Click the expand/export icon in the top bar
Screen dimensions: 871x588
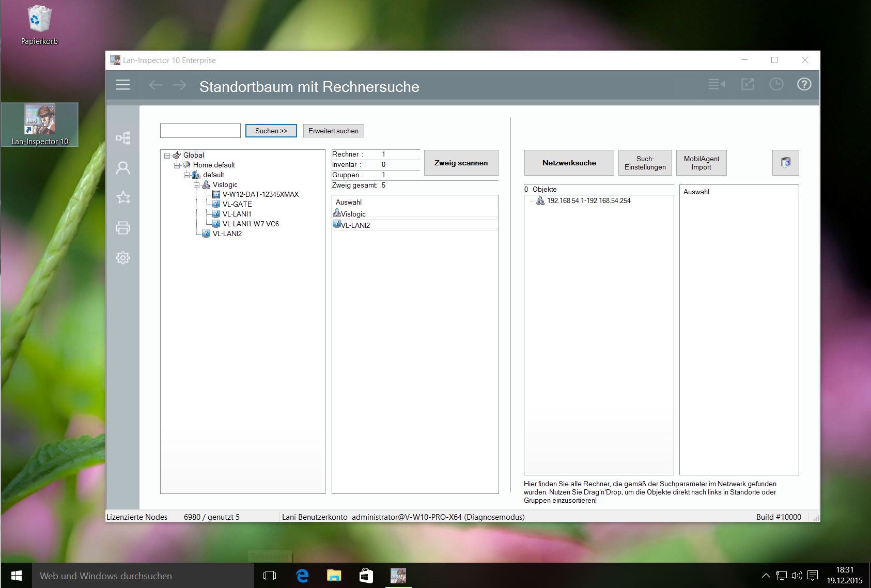click(x=747, y=84)
